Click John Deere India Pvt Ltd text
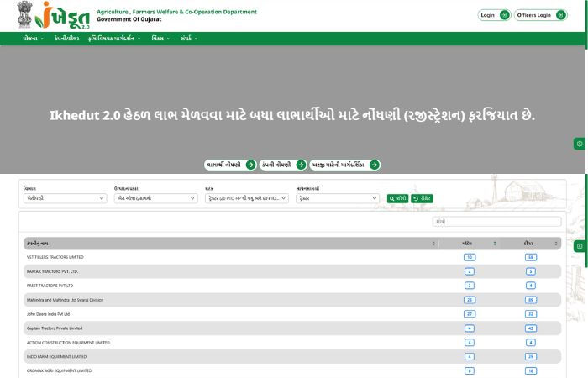This screenshot has height=378, width=588. pyautogui.click(x=48, y=314)
